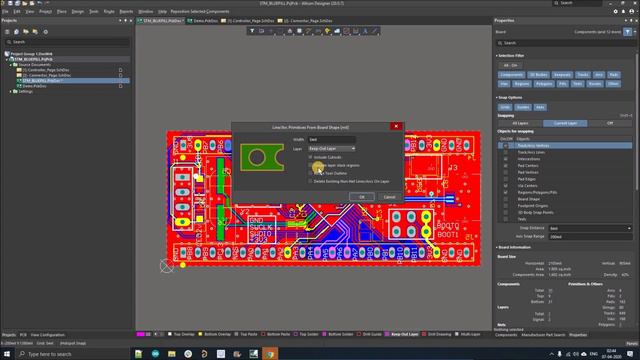The height and width of the screenshot is (360, 640).
Task: Enable Delete Existing Non-Net Lines/Arcs On Layer
Action: 311,181
